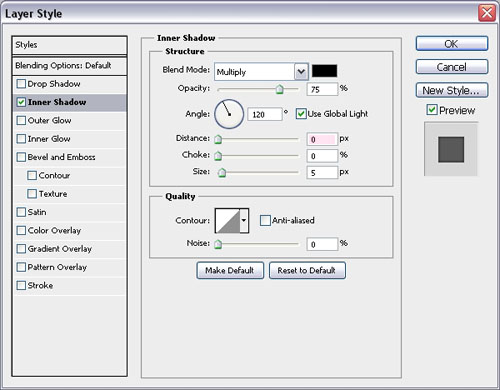
Task: Check the Contour sub-option checkbox
Action: coord(32,175)
